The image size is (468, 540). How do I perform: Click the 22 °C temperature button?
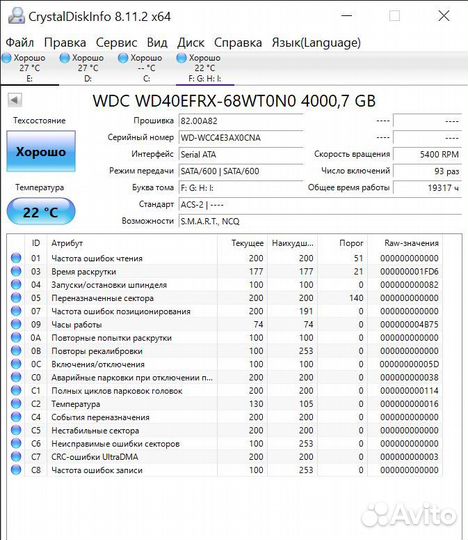(41, 211)
